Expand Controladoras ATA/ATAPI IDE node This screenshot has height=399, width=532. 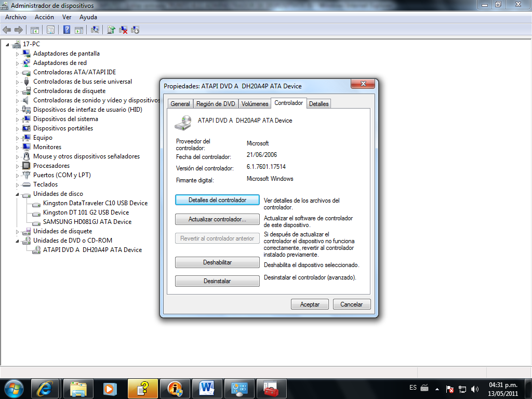(x=17, y=73)
